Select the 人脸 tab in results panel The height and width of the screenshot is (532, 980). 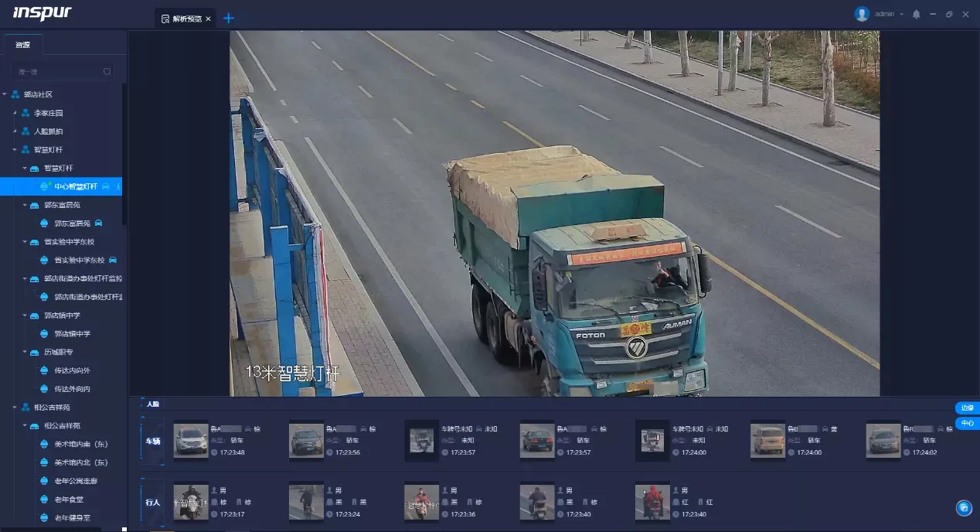(152, 404)
